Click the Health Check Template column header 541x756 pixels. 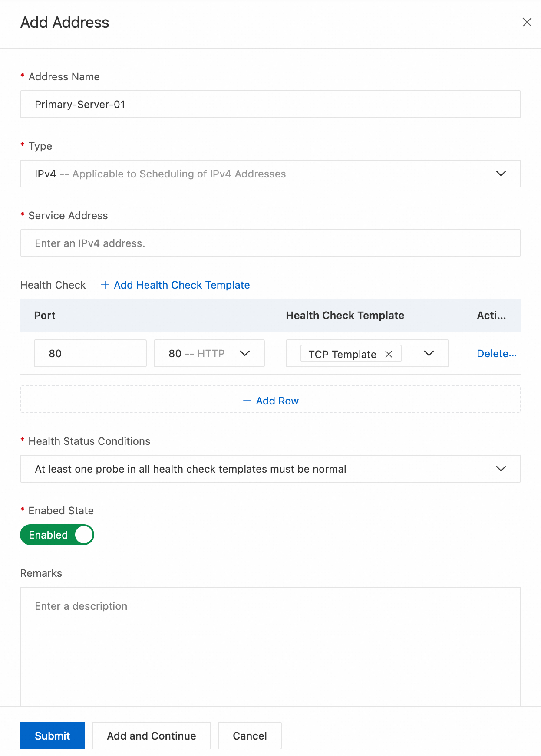(x=345, y=316)
